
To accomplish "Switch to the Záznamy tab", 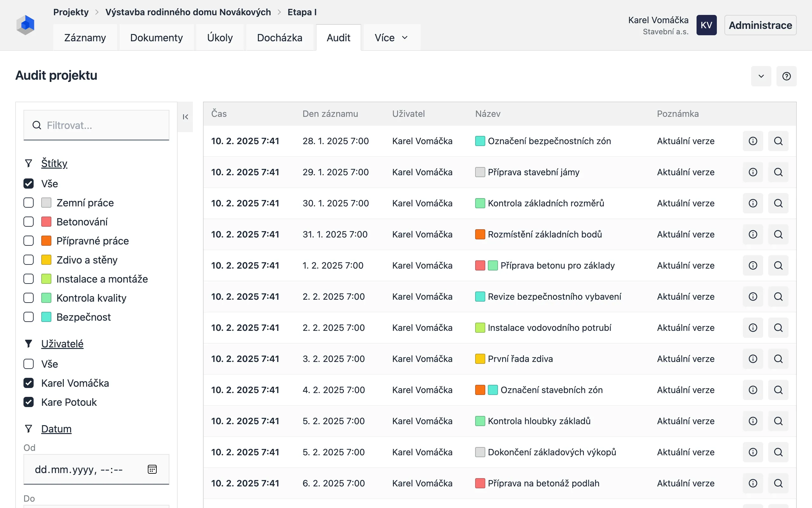I will tap(85, 38).
